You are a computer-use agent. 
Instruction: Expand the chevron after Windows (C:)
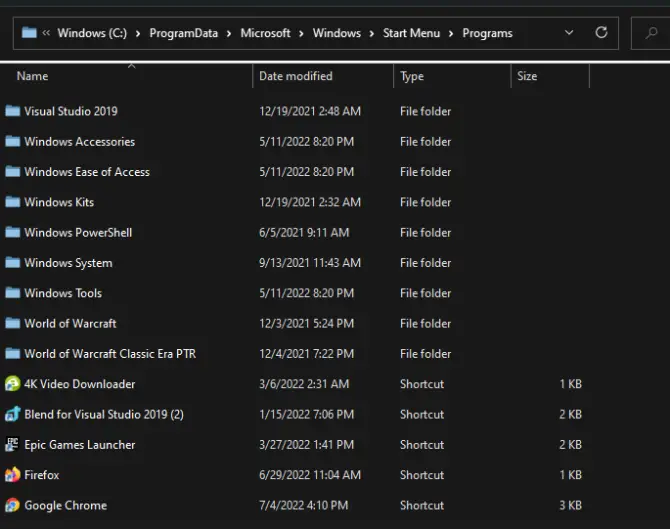pyautogui.click(x=138, y=33)
